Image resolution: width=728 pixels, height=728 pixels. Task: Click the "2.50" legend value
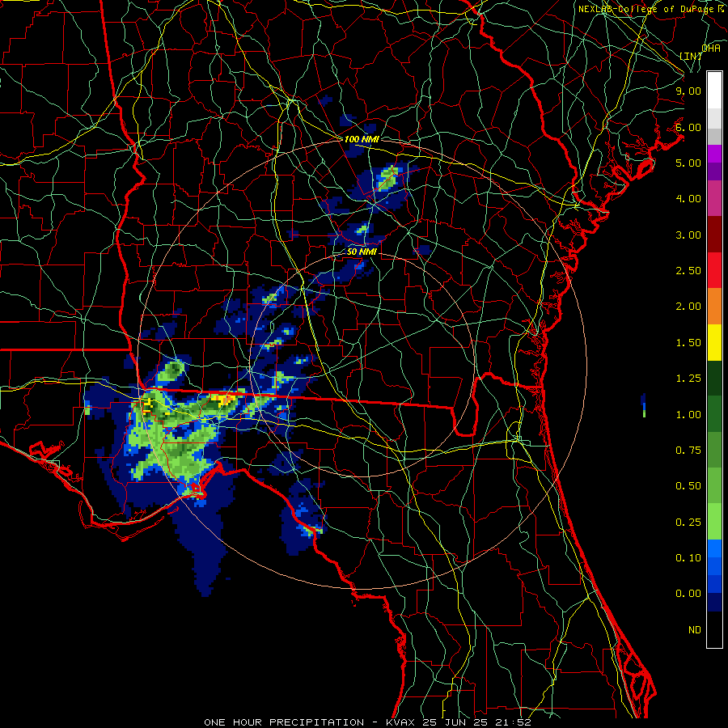[688, 271]
